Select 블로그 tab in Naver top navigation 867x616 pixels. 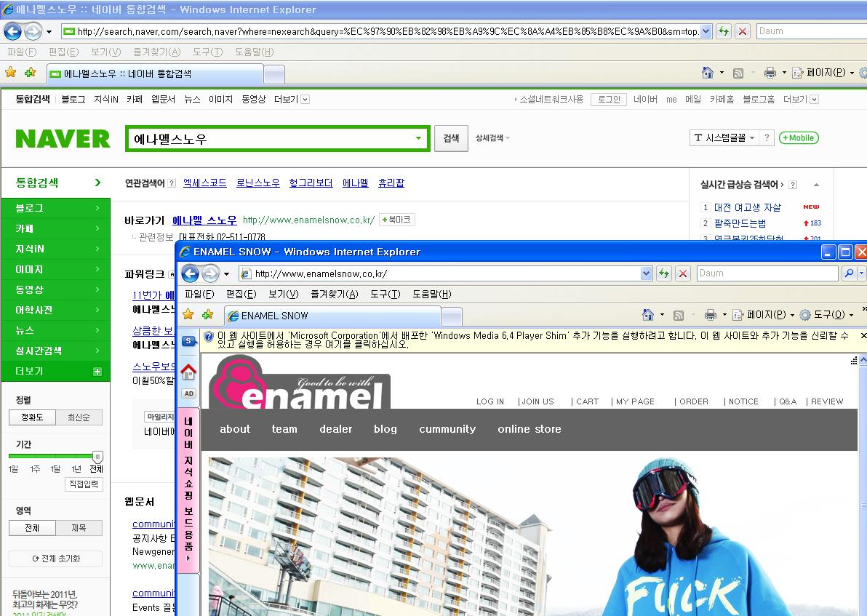[x=73, y=99]
